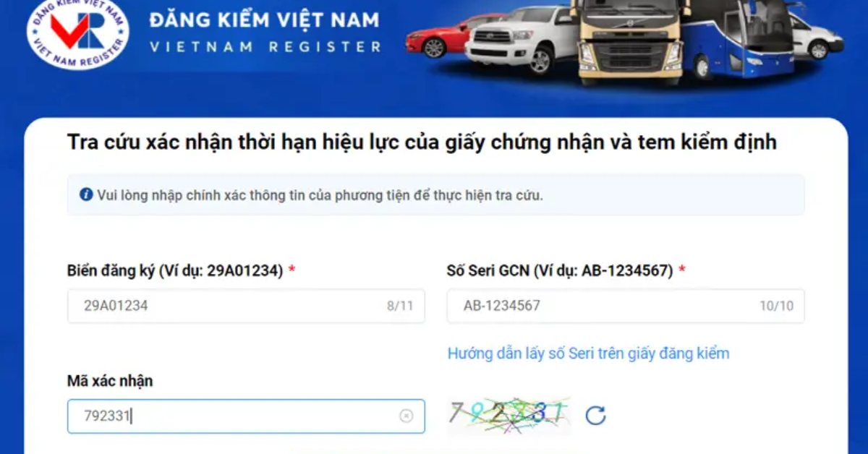Clear the Mã xác nhận field
Viewport: 868px width, 454px height.
(x=407, y=416)
